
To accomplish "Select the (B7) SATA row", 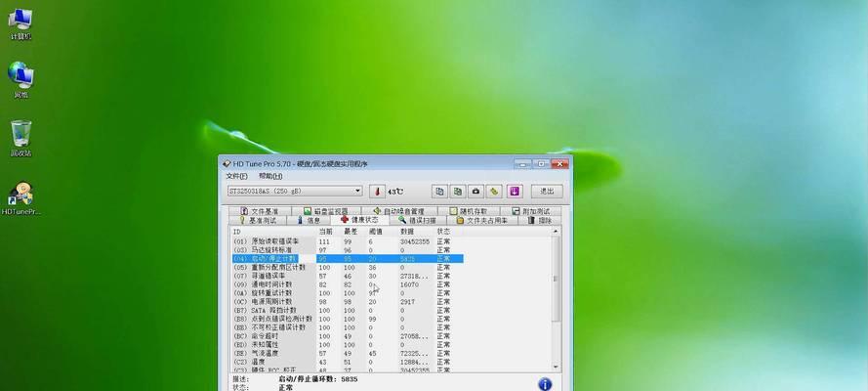I will (347, 311).
